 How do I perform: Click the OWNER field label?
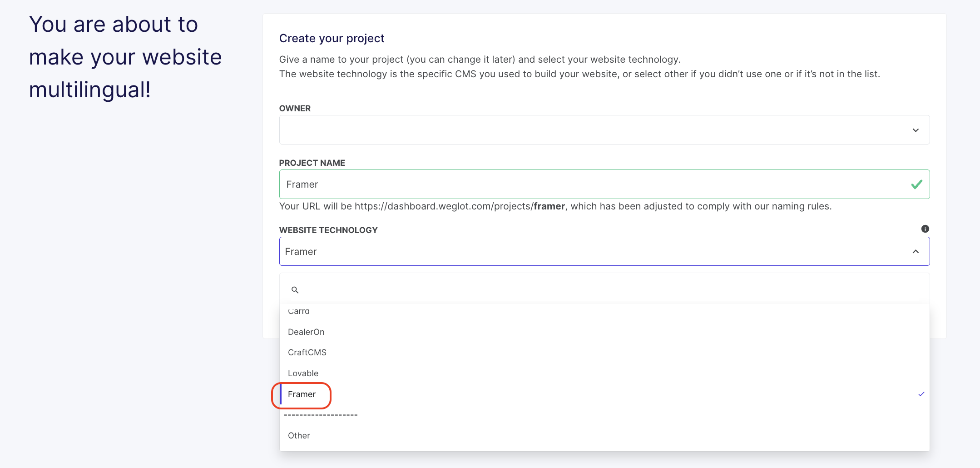click(x=295, y=109)
